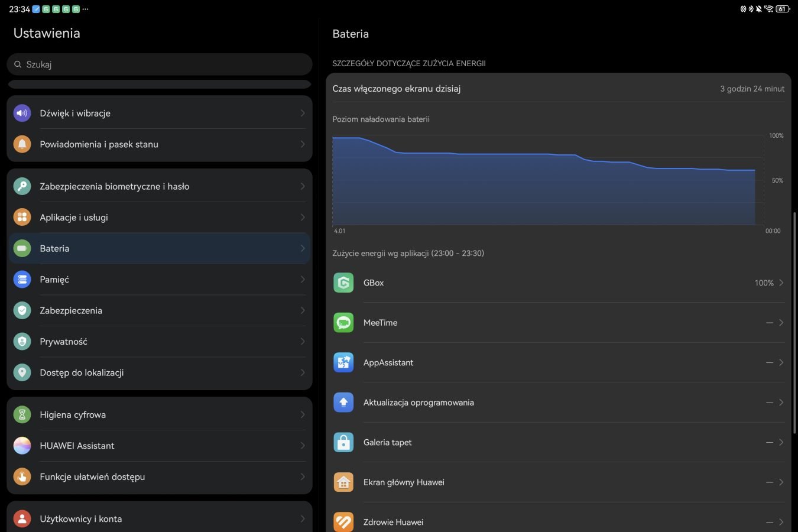Tap the Ekran główny Huawei house icon
This screenshot has width=798, height=532.
tap(343, 482)
